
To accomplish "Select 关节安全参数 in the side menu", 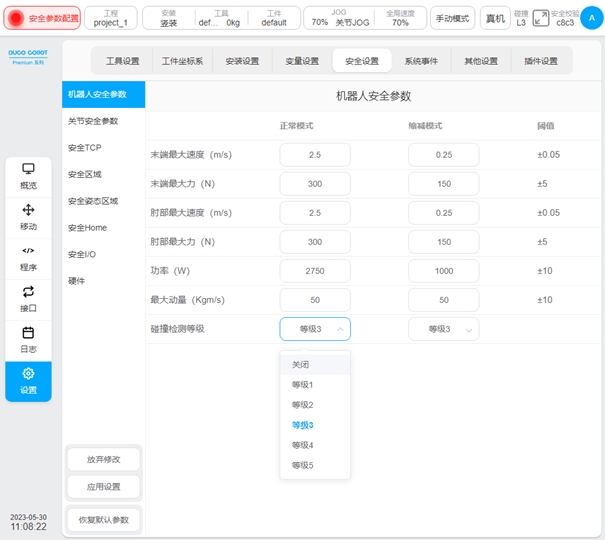I will pyautogui.click(x=93, y=121).
